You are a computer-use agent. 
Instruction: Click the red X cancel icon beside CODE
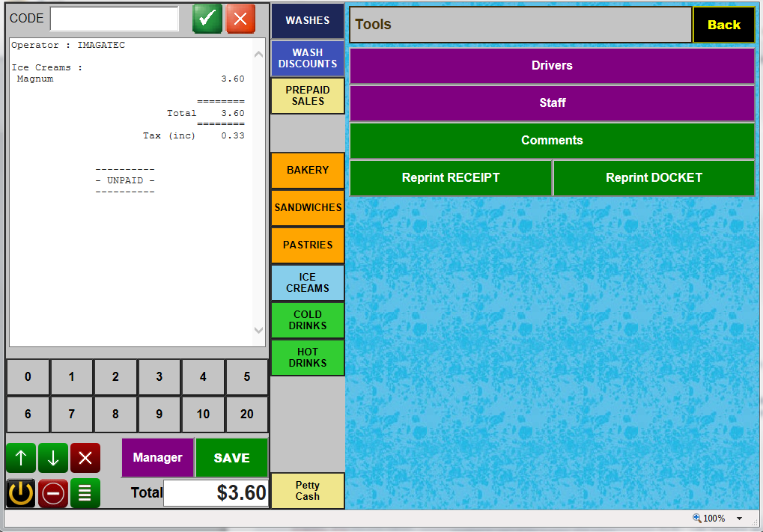click(240, 19)
